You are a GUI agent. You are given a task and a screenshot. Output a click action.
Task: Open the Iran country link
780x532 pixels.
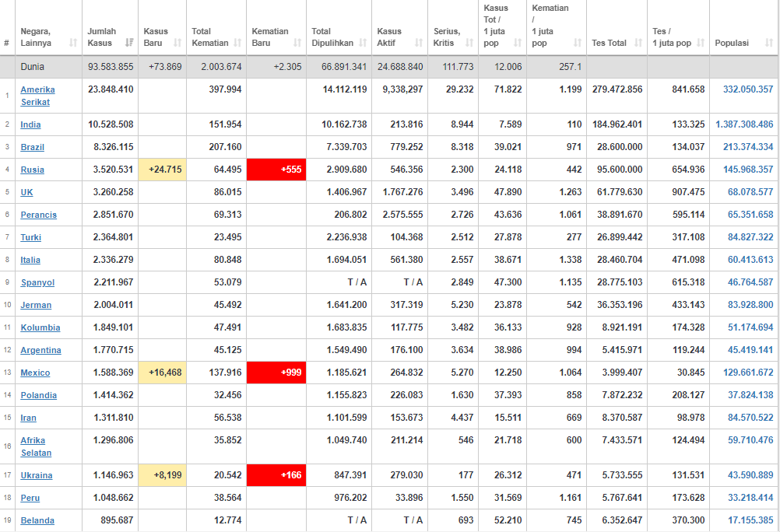pos(28,418)
